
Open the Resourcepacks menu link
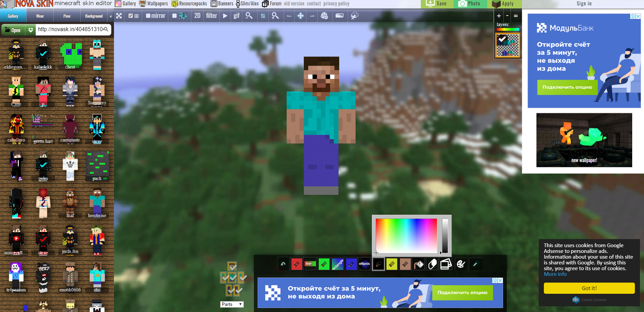point(189,4)
